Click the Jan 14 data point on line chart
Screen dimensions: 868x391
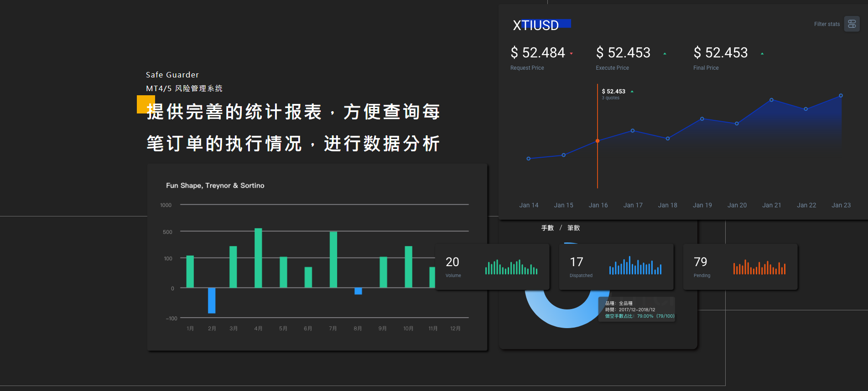pyautogui.click(x=529, y=159)
